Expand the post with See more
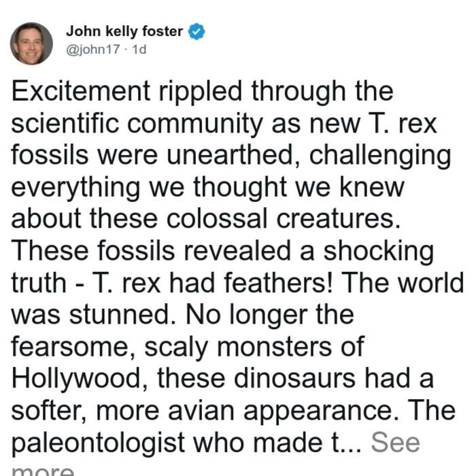The image size is (476, 476). [x=396, y=443]
